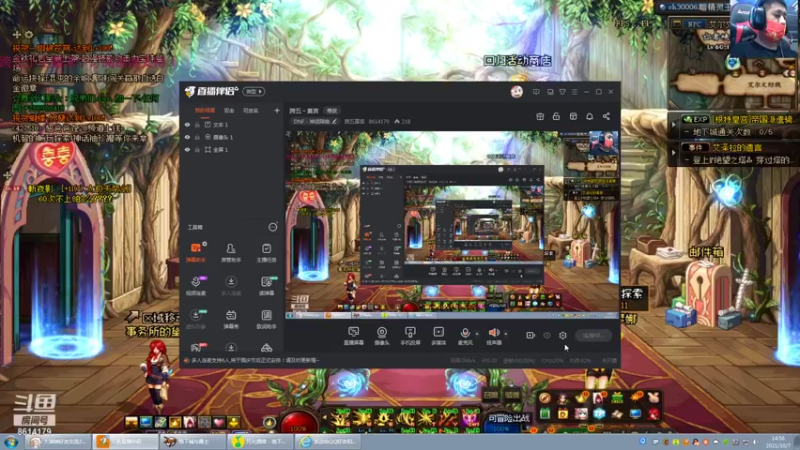Image resolution: width=800 pixels, height=450 pixels.
Task: Expand the 事件 quest entry in game tracker
Action: point(674,153)
